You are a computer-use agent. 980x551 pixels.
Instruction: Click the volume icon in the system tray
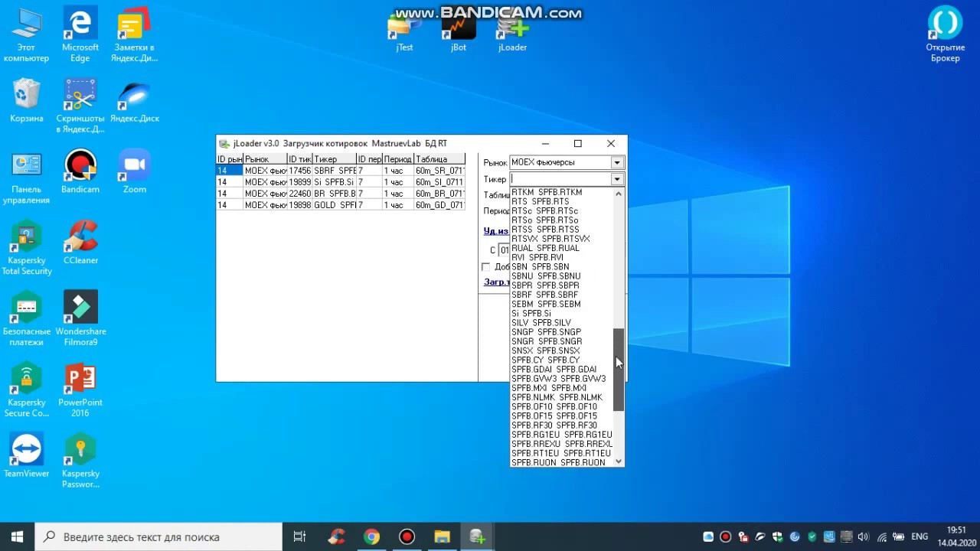pyautogui.click(x=864, y=536)
